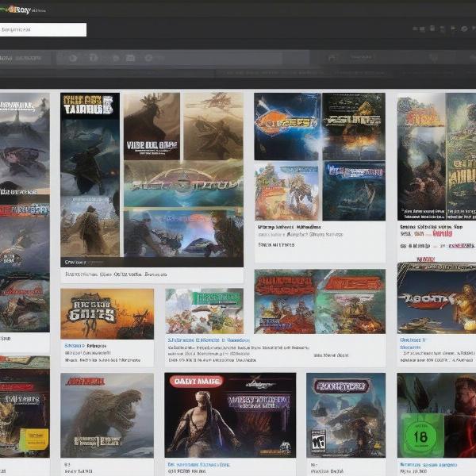476x476 pixels.
Task: Click the green 18 age-rating badge
Action: coord(420,436)
